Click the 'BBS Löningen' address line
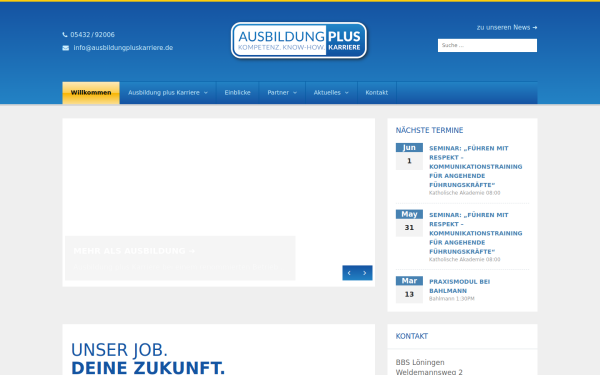Image resolution: width=600 pixels, height=375 pixels. pos(420,362)
